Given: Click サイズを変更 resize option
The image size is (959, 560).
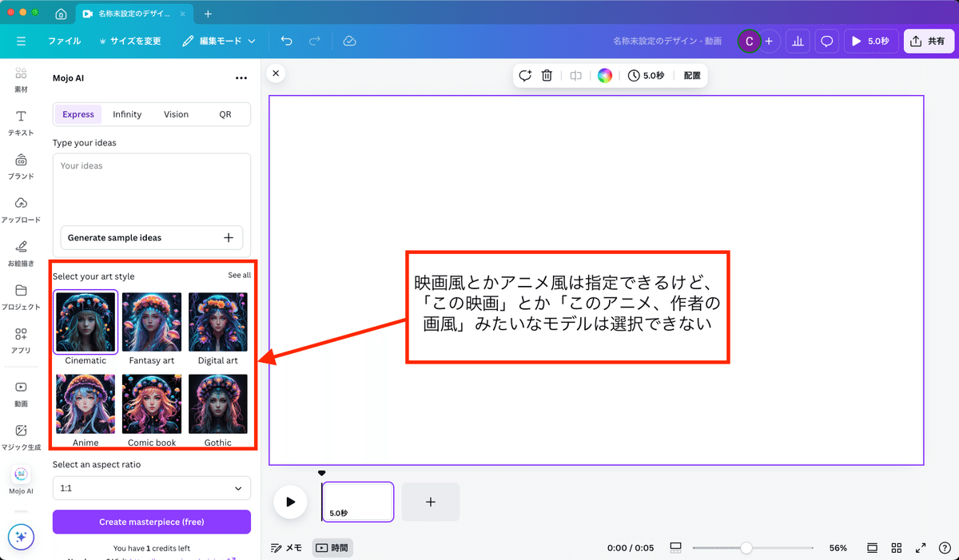Looking at the screenshot, I should (130, 41).
